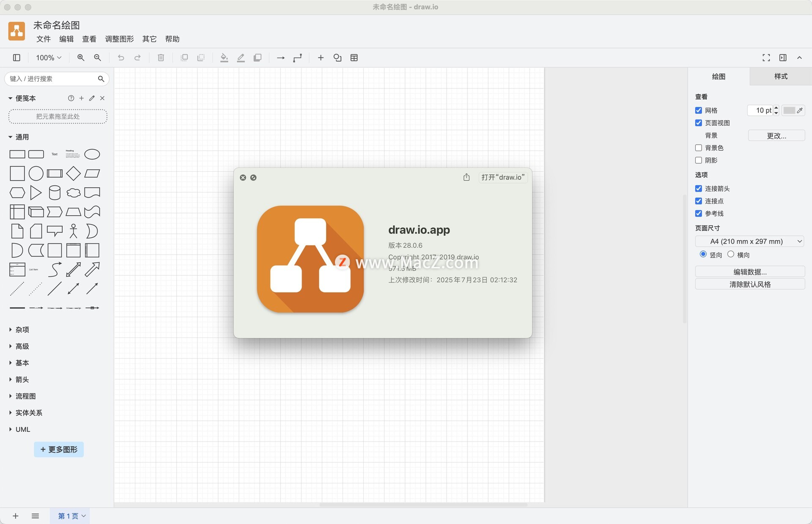The width and height of the screenshot is (812, 524).
Task: Click the 更多图形 button
Action: 59,449
